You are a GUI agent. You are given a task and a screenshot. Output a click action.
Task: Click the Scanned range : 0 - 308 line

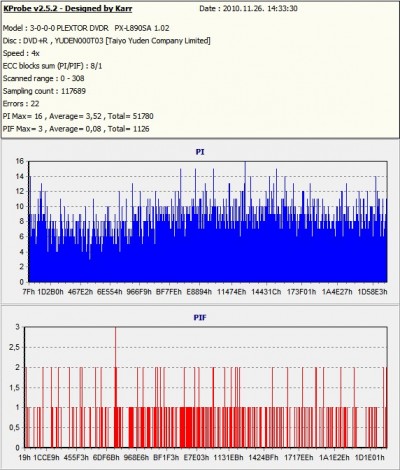(x=44, y=79)
